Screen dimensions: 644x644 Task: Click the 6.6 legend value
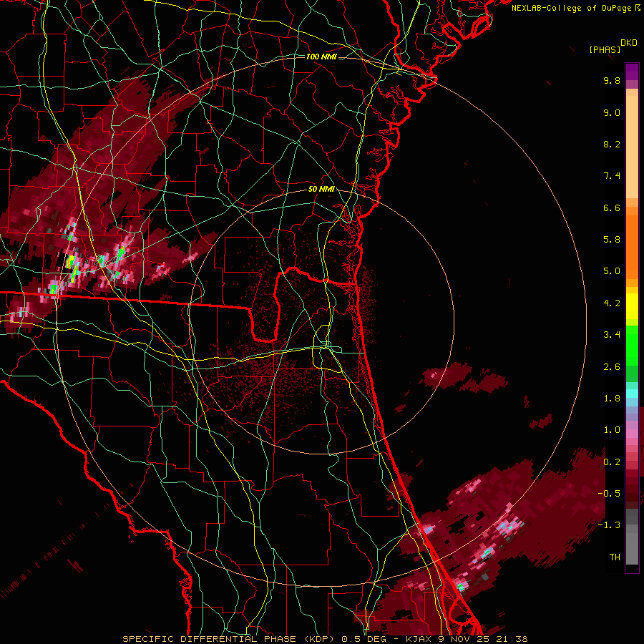point(612,208)
